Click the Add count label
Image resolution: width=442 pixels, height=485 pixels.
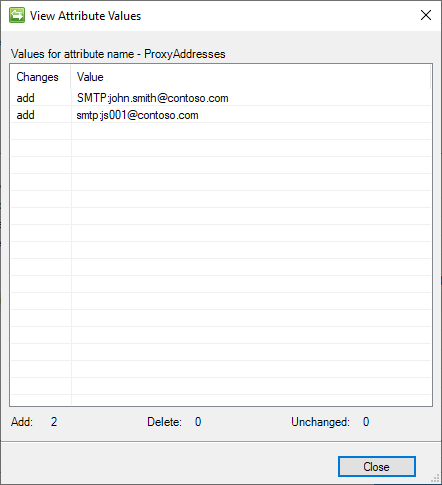coord(22,422)
